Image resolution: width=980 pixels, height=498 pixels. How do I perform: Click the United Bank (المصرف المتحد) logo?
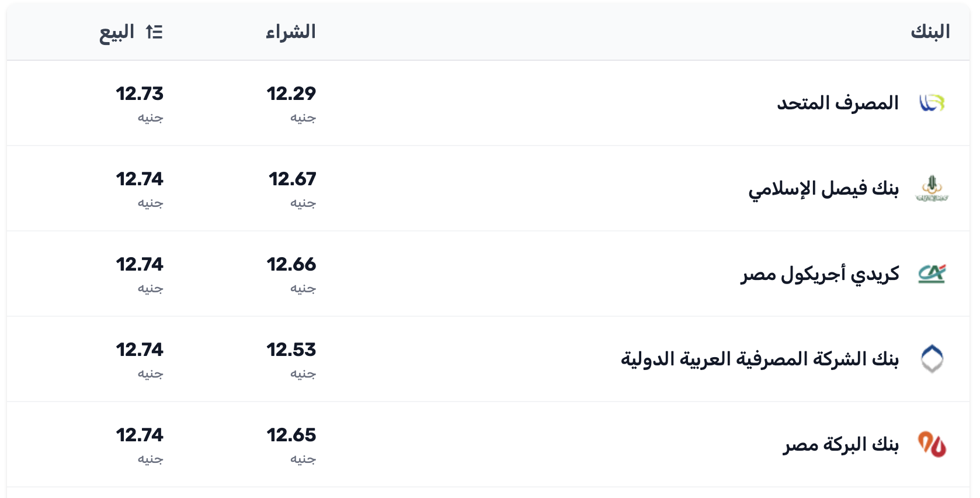[933, 103]
